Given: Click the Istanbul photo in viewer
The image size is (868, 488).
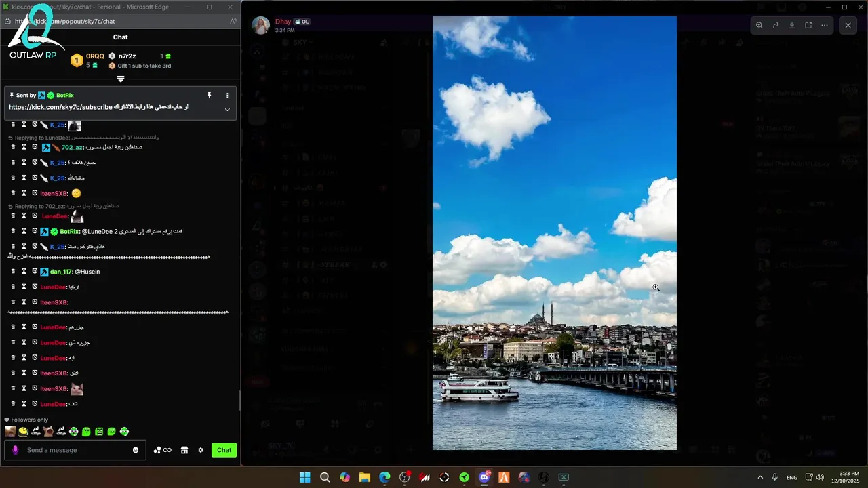Looking at the screenshot, I should [x=555, y=232].
